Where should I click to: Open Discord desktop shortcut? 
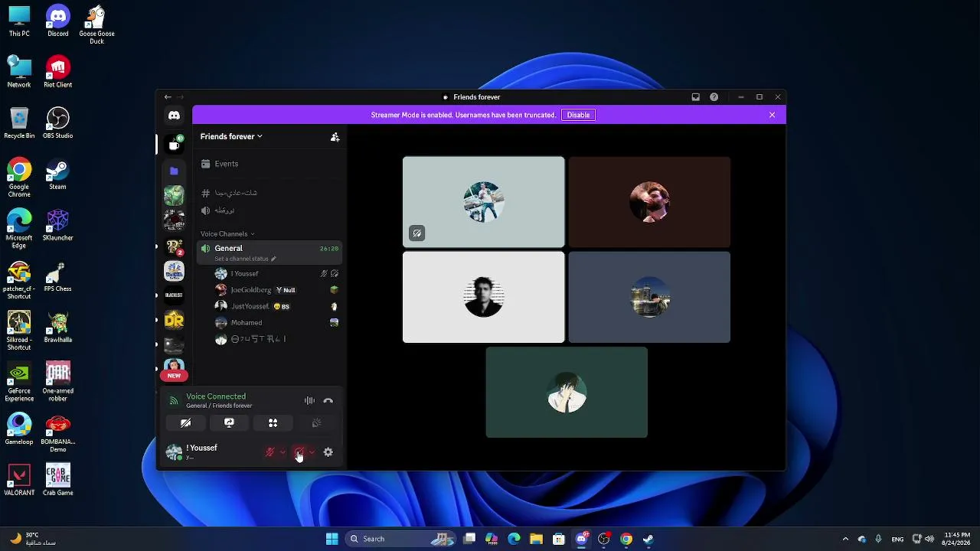pos(57,22)
